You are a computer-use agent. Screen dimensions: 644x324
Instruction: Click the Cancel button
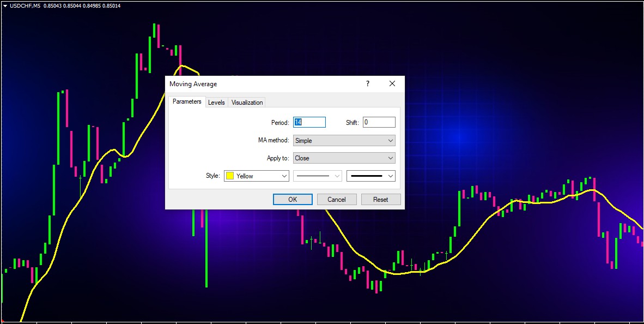tap(336, 199)
